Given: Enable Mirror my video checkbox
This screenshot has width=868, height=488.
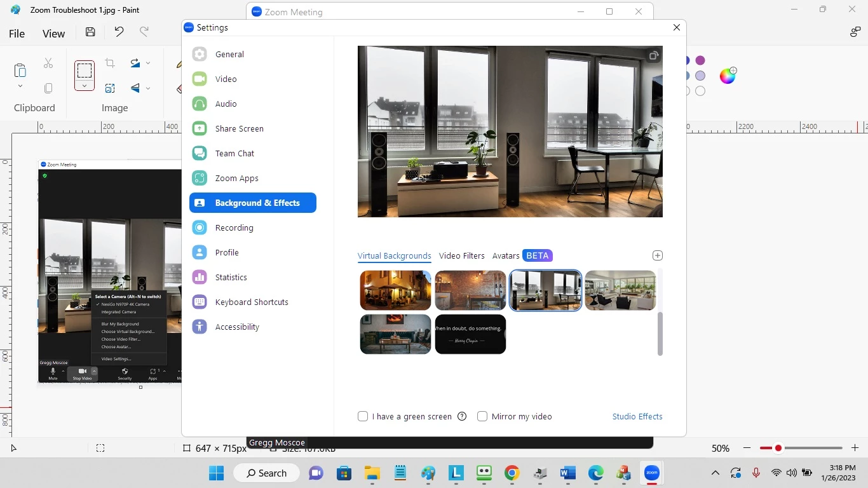Looking at the screenshot, I should click(x=482, y=416).
